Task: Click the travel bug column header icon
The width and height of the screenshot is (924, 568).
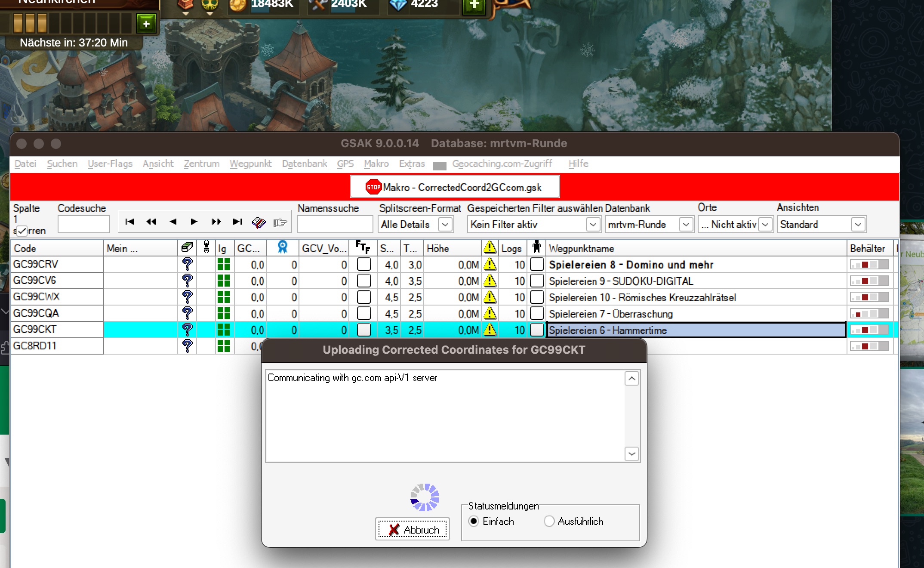Action: [x=206, y=247]
